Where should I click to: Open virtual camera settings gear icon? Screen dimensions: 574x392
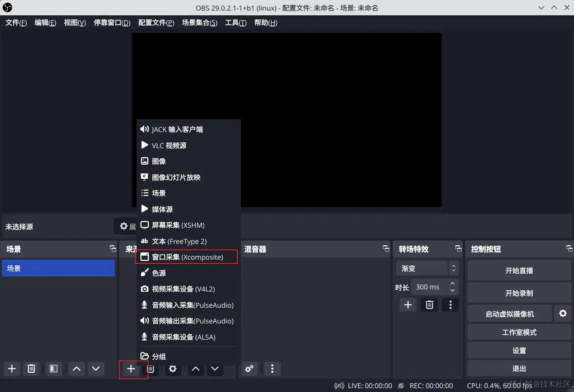(x=563, y=313)
